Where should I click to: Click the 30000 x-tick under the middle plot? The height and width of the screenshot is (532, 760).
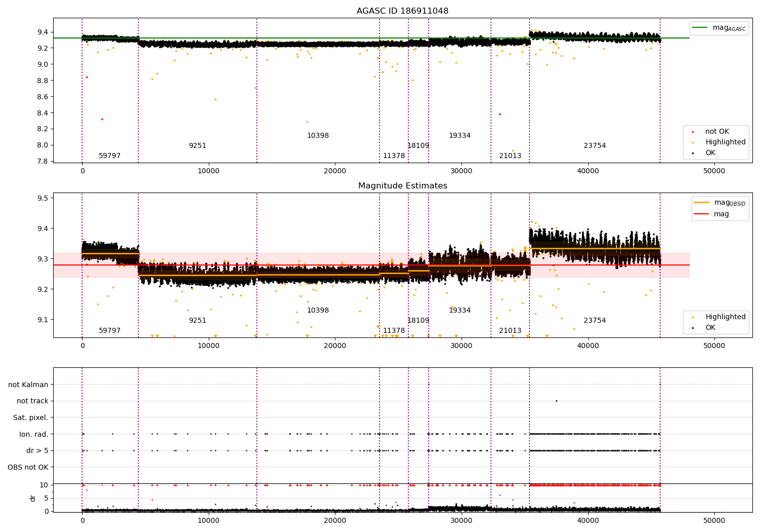point(462,346)
